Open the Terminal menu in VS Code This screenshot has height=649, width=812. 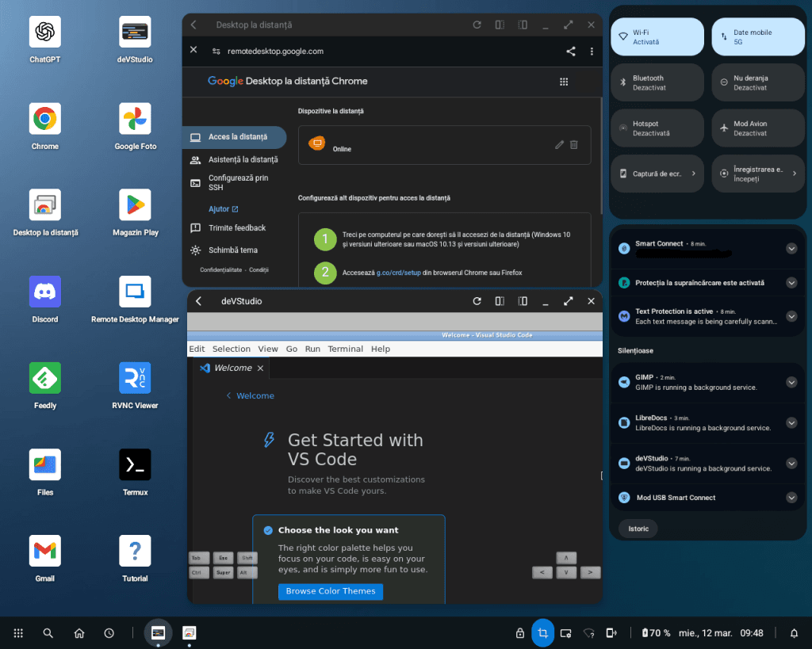(x=346, y=349)
